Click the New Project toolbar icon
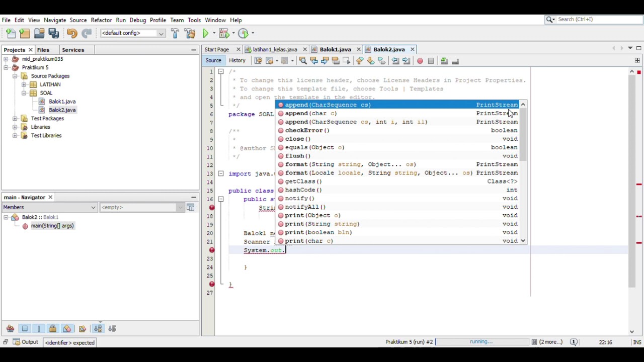Viewport: 644px width, 362px height. (25, 33)
